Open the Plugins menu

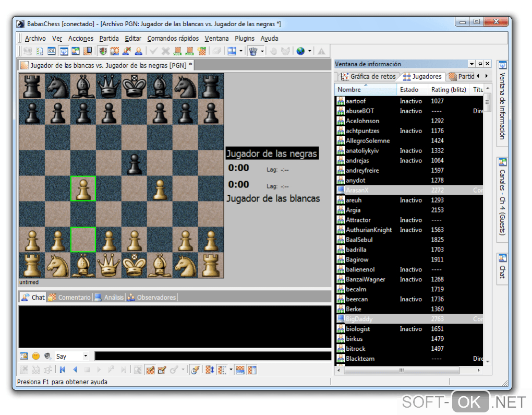[x=244, y=39]
